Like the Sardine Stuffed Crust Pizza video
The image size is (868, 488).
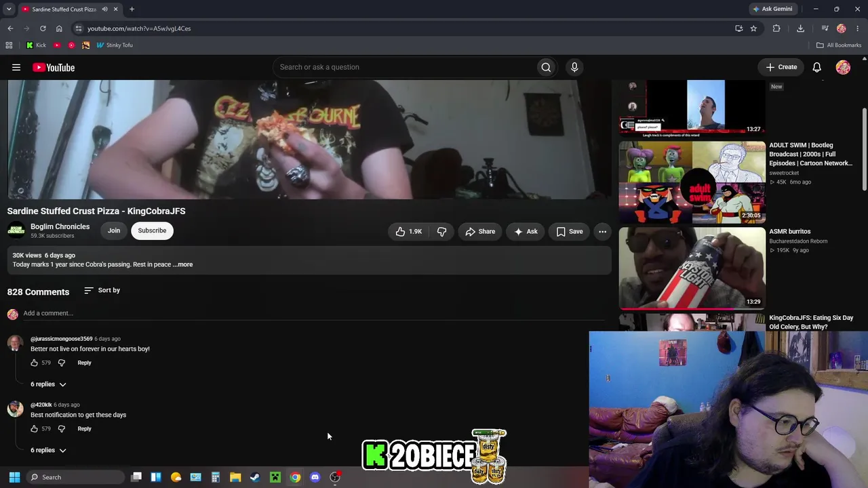(x=409, y=231)
